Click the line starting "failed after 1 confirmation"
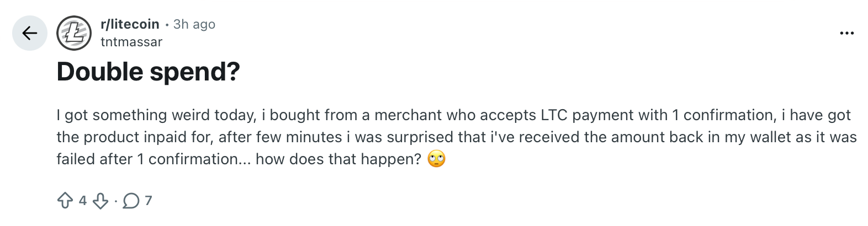The width and height of the screenshot is (868, 226). pos(239,159)
